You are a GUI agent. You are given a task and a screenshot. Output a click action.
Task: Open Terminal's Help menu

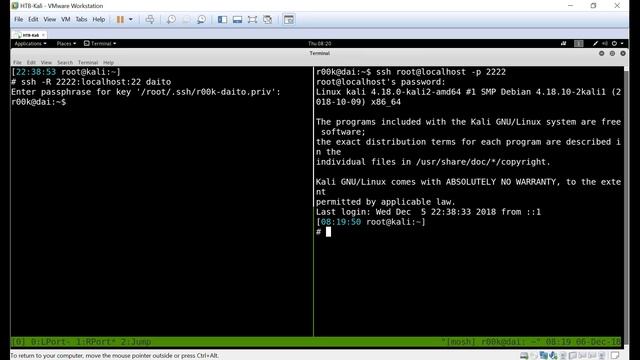click(x=108, y=62)
